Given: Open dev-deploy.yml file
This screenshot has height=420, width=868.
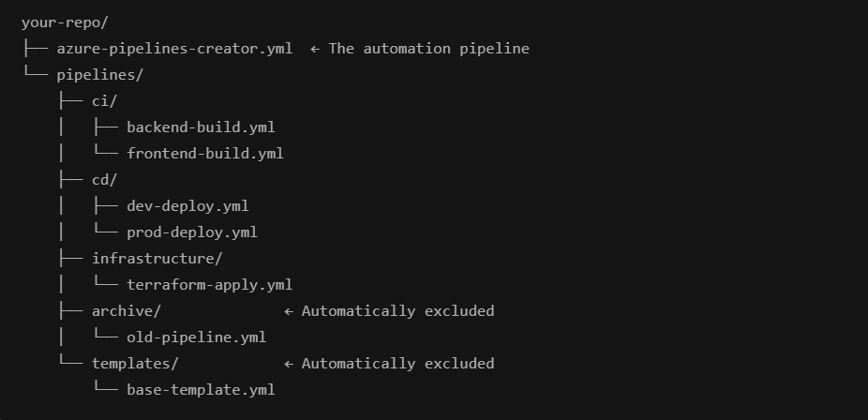Looking at the screenshot, I should point(187,206).
